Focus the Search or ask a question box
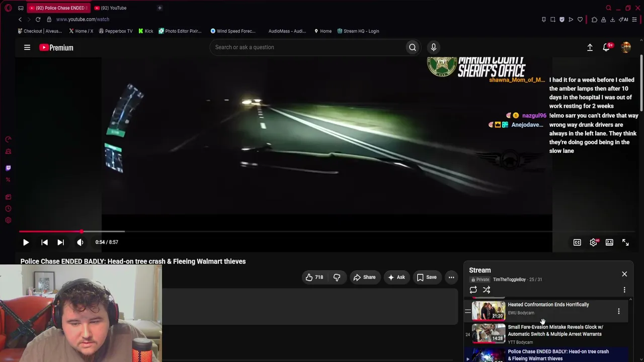The width and height of the screenshot is (644, 362). (x=308, y=47)
